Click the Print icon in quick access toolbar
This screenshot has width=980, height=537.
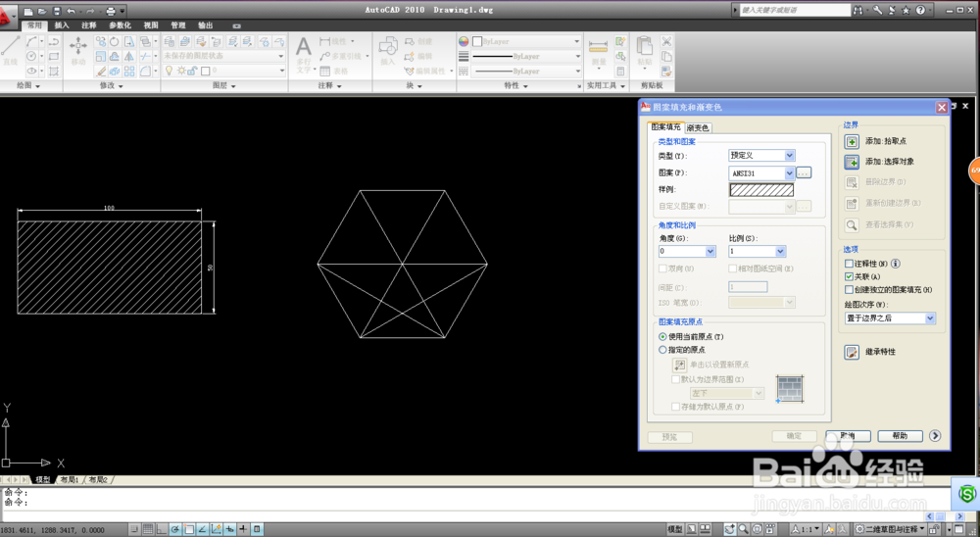point(111,11)
